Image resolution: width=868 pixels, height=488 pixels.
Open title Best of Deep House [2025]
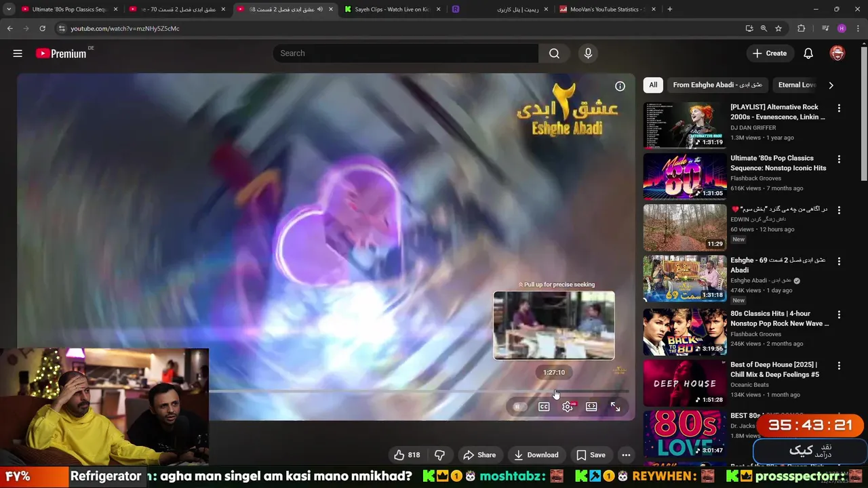[774, 369]
